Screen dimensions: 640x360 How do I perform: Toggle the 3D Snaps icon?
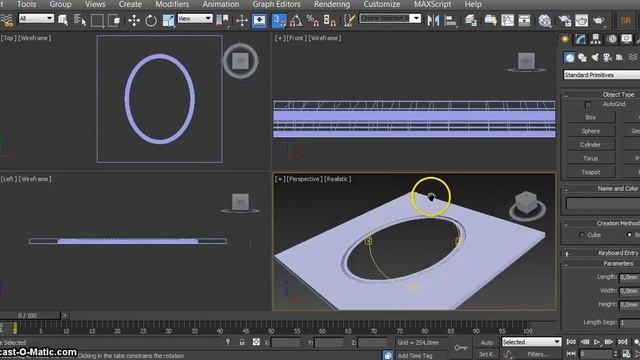click(279, 20)
